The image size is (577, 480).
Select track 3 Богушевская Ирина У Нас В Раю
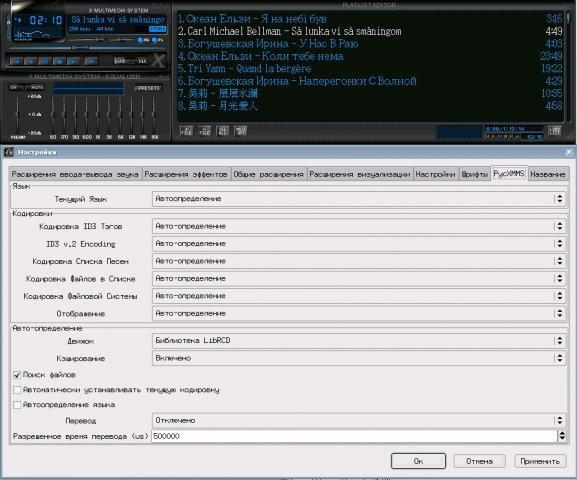click(370, 43)
